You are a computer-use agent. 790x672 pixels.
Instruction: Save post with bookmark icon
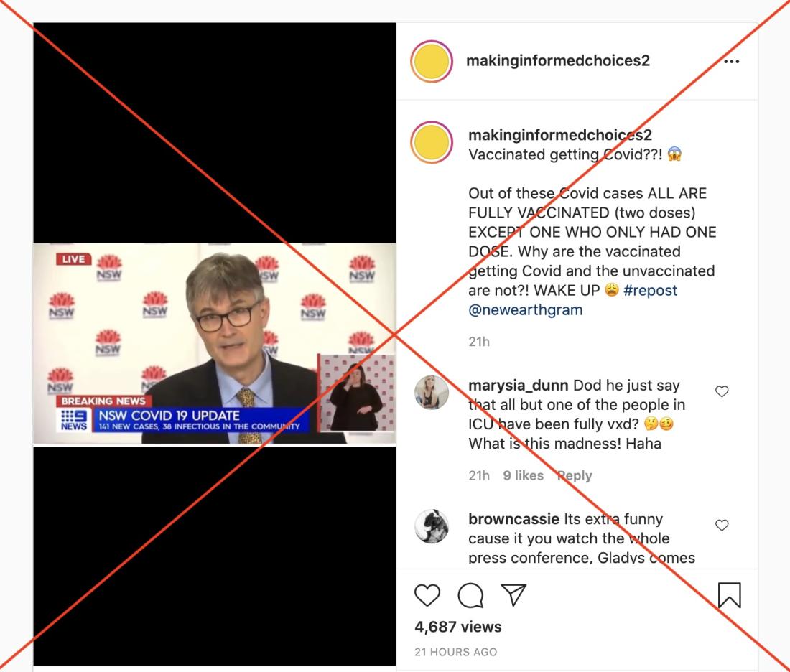coord(729,595)
